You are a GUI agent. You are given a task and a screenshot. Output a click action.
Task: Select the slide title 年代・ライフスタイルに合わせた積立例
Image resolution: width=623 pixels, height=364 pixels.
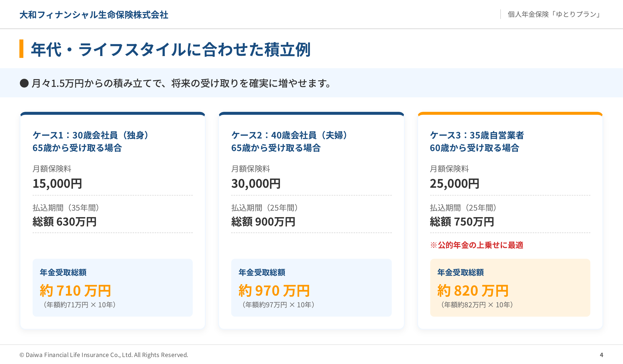[x=170, y=49]
